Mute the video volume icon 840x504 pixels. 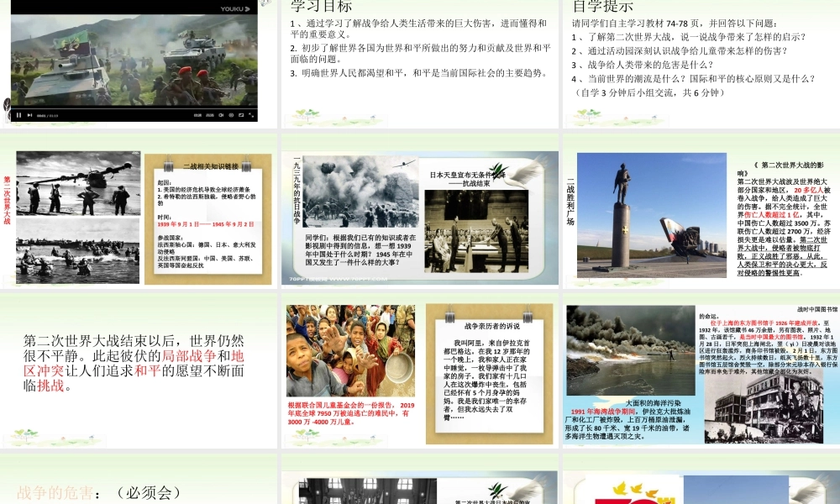click(221, 115)
